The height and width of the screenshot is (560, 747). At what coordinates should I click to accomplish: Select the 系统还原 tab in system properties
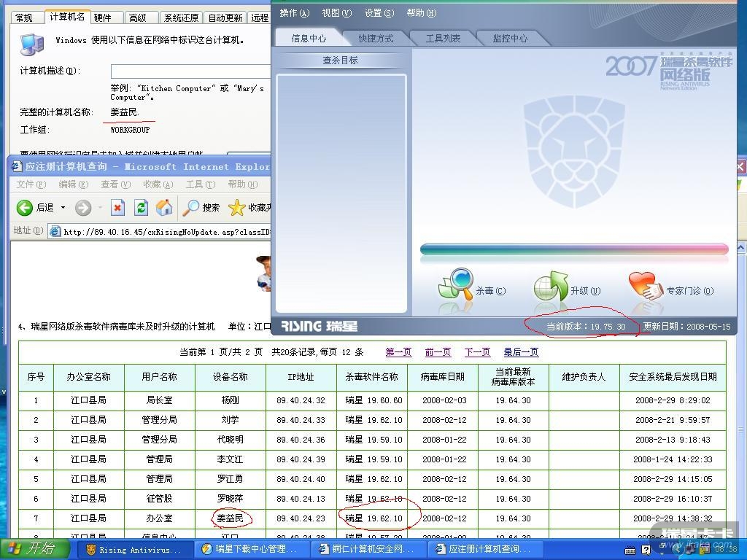coord(181,17)
